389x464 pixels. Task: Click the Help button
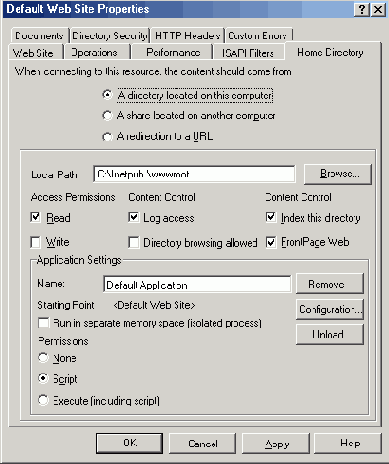point(348,443)
